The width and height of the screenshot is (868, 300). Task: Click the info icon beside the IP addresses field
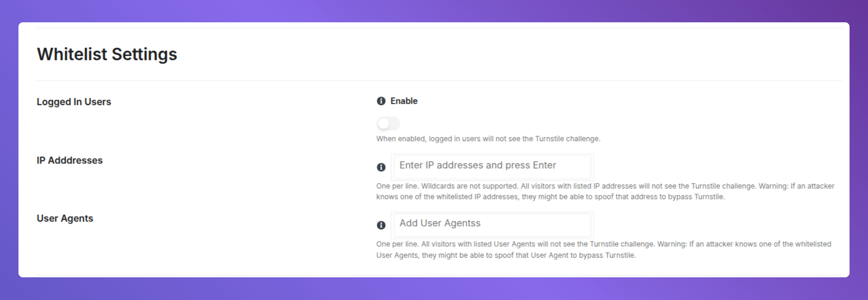(381, 167)
